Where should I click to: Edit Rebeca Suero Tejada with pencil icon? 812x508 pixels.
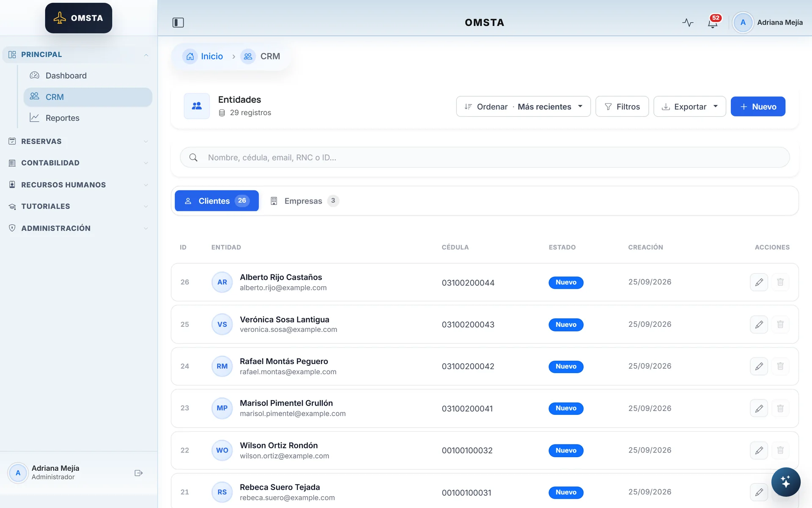759,492
